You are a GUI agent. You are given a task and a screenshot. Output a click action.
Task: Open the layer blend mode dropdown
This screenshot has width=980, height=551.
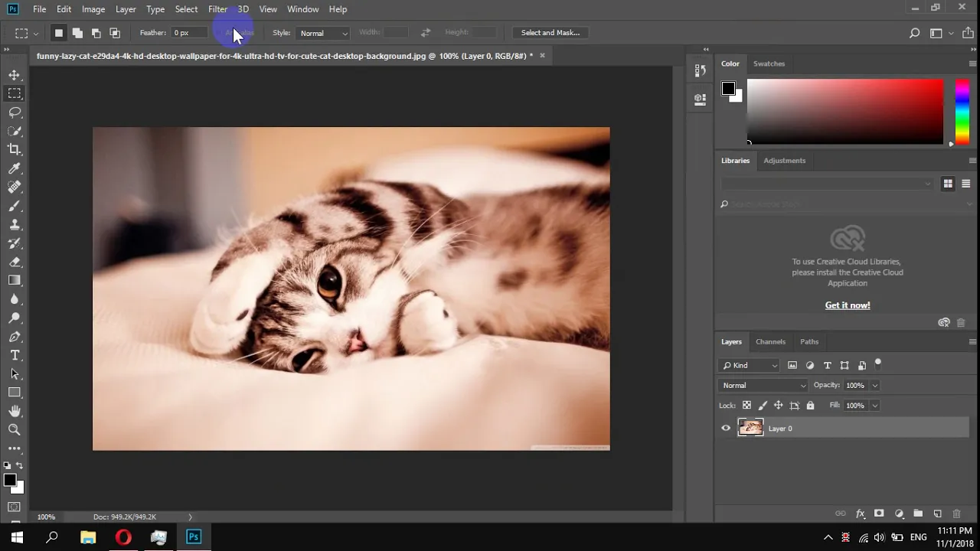tap(763, 386)
